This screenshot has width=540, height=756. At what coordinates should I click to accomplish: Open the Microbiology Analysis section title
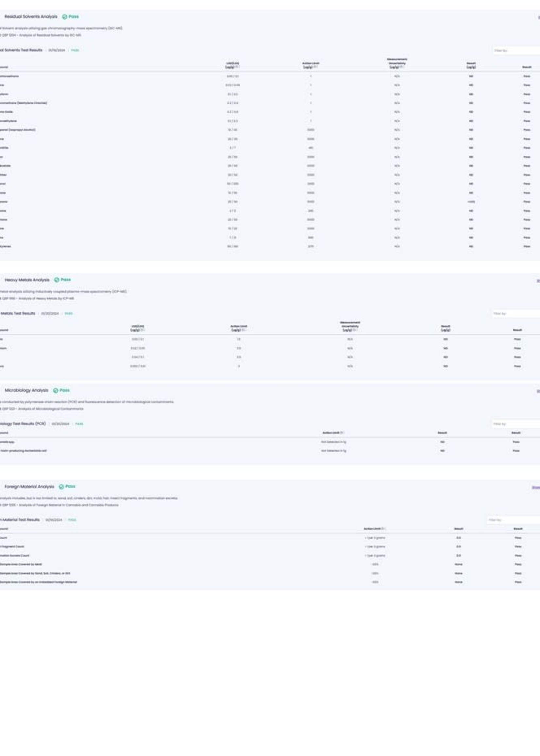click(x=26, y=390)
